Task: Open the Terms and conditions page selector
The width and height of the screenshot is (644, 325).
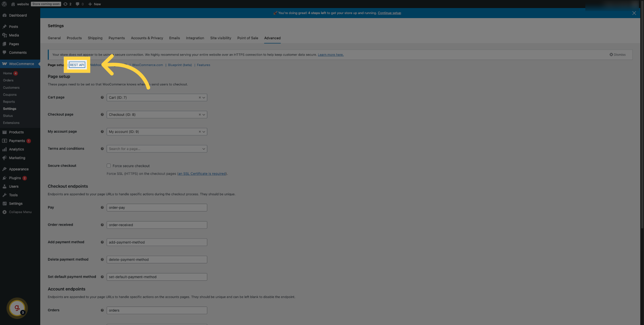Action: (157, 148)
